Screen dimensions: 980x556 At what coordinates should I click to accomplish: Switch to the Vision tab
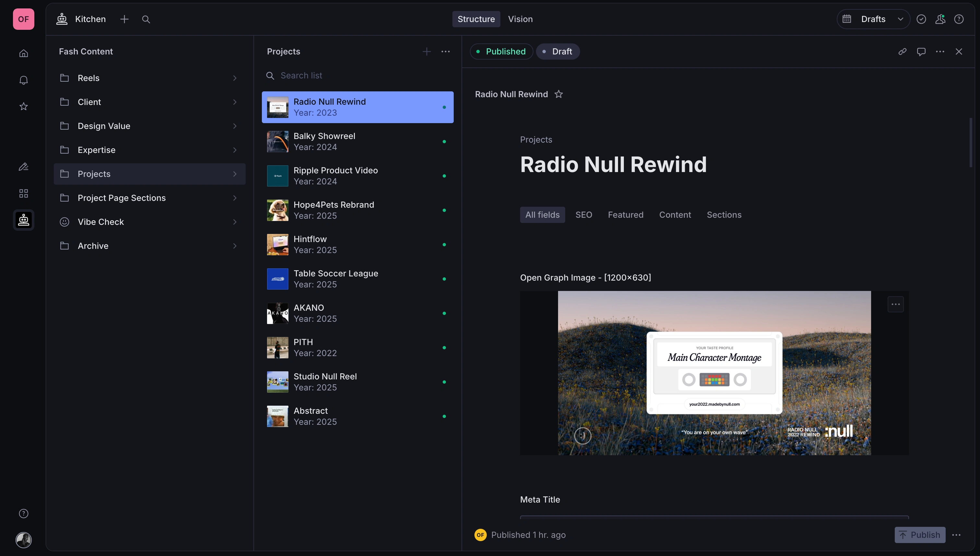tap(520, 19)
